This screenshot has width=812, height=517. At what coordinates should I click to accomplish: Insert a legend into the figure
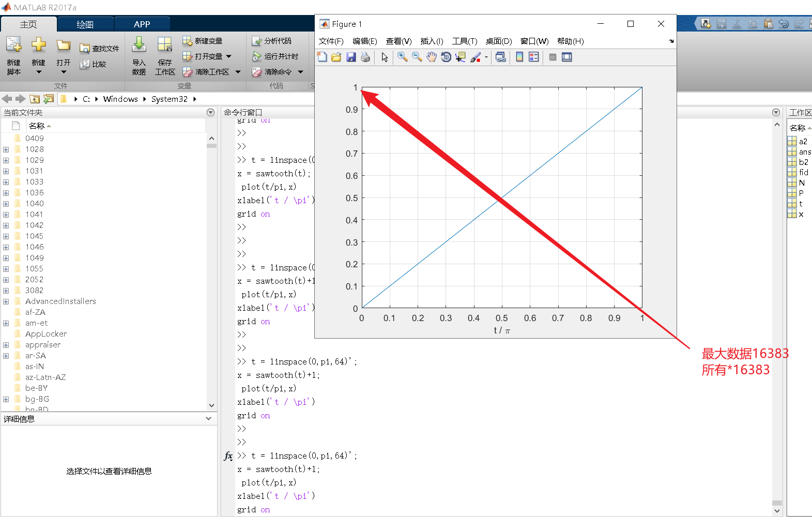tap(534, 57)
